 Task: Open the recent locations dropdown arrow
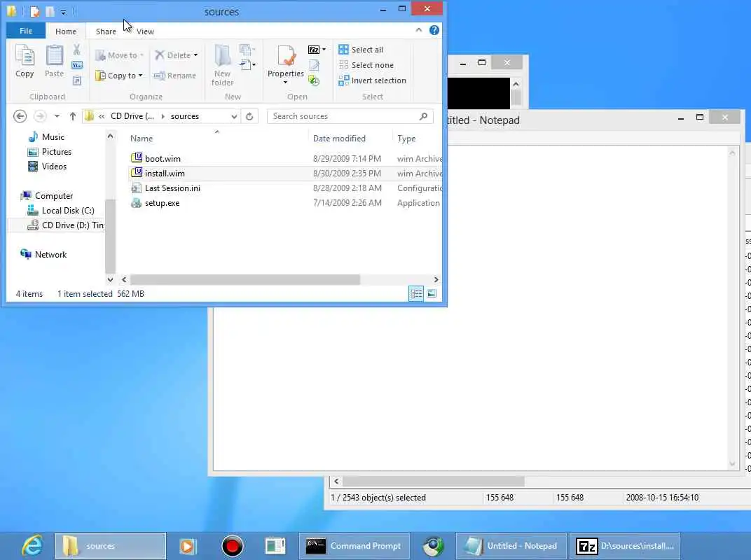57,116
